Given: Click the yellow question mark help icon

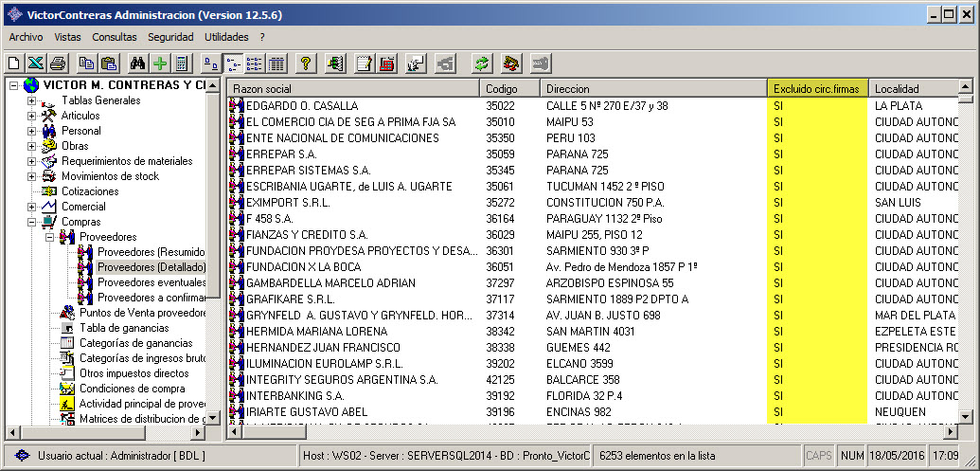Looking at the screenshot, I should click(305, 63).
